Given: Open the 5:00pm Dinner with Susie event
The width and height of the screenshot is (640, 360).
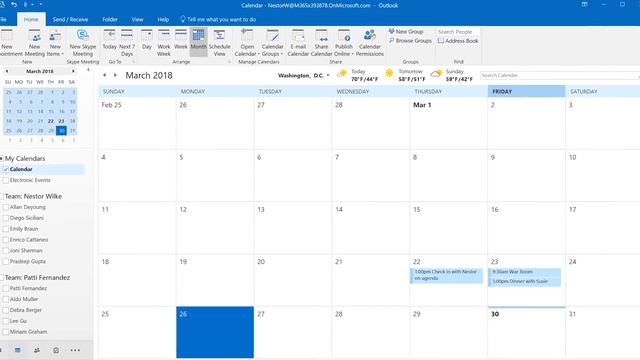Looking at the screenshot, I should (524, 282).
